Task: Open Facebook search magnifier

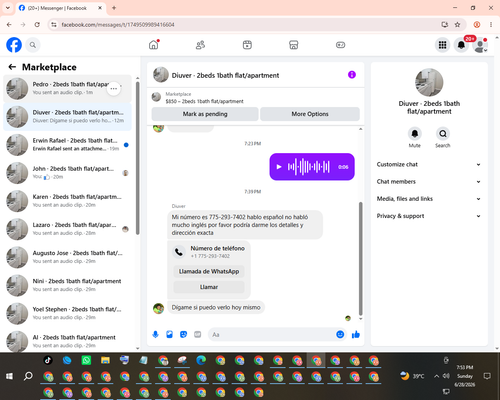Action: pyautogui.click(x=33, y=45)
